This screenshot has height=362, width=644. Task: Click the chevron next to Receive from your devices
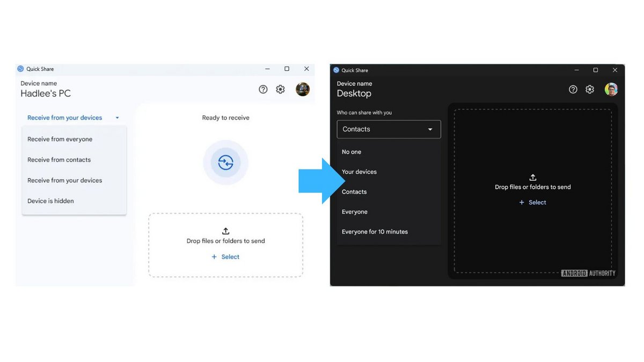(x=117, y=117)
